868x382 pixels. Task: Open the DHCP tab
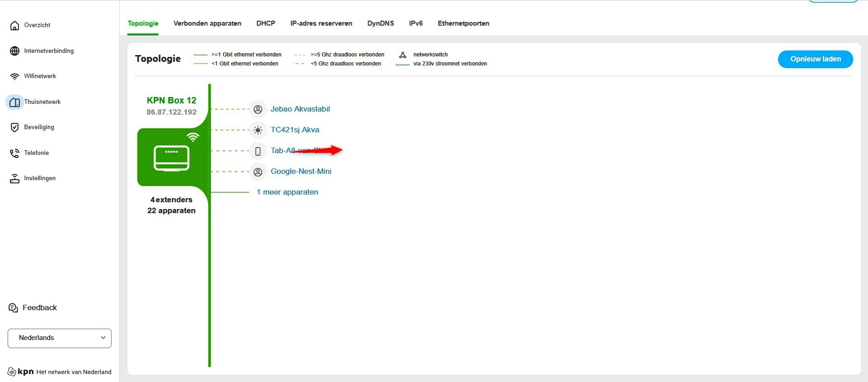[x=266, y=23]
